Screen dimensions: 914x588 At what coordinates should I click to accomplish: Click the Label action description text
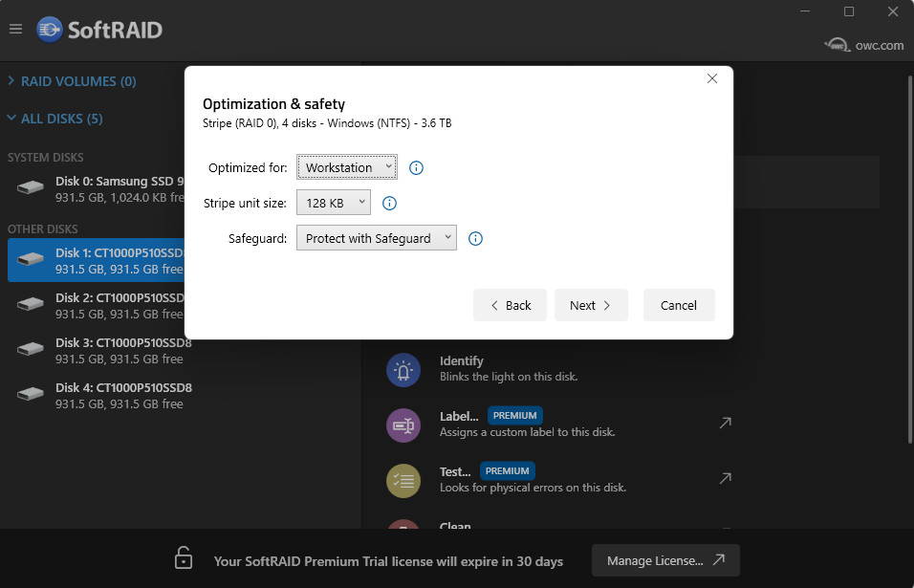click(x=527, y=432)
